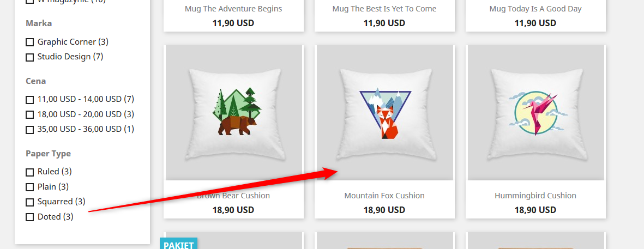The width and height of the screenshot is (644, 249).
Task: Check the 35,00 USD - 36,00 USD filter
Action: (29, 130)
